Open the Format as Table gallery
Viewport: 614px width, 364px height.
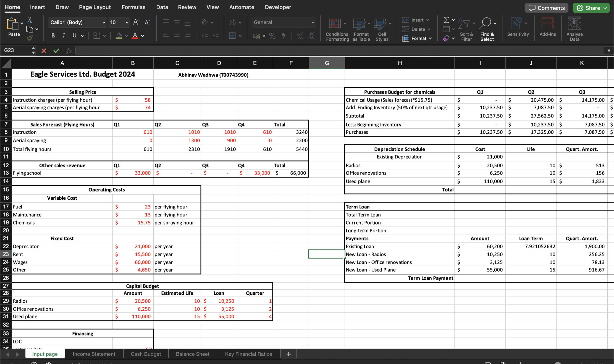(x=359, y=23)
